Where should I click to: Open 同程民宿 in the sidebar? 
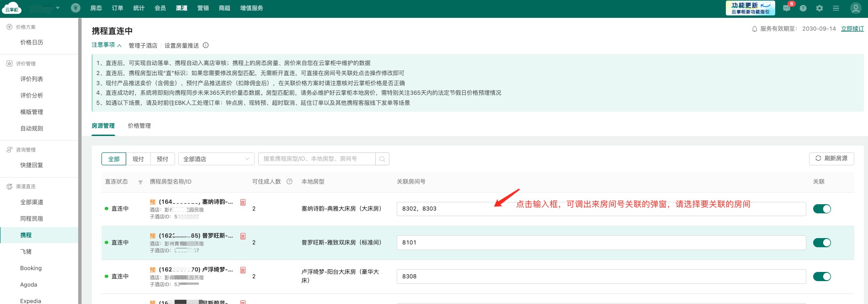click(x=32, y=219)
